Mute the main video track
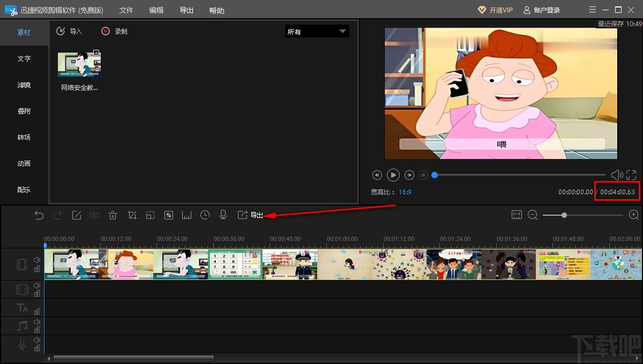This screenshot has width=643, height=364. [x=37, y=260]
